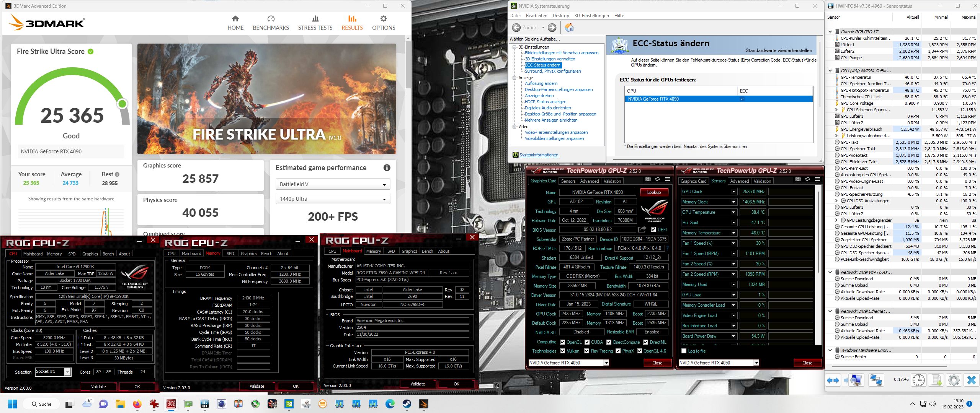Open Board Power Draw sensor dropdown
The image size is (980, 413).
733,336
